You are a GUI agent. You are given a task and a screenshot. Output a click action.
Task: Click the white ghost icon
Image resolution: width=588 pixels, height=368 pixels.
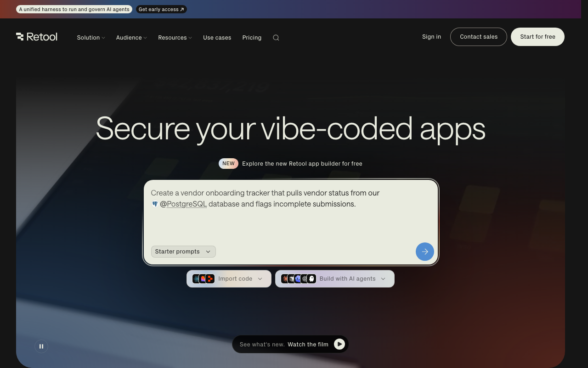pyautogui.click(x=311, y=279)
